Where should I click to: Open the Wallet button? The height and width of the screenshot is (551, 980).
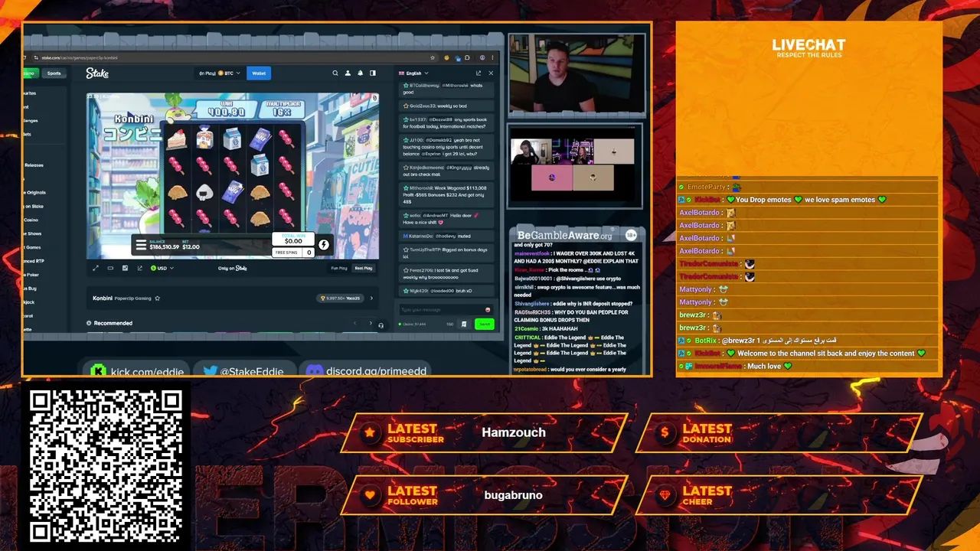(x=259, y=73)
